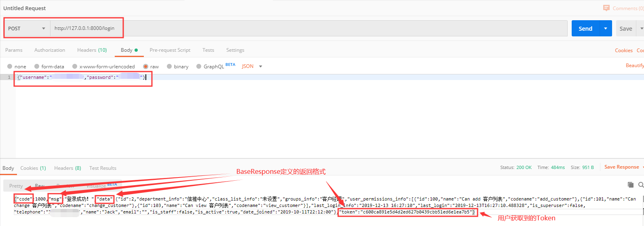Click the blue Send button
The height and width of the screenshot is (226, 644).
585,28
